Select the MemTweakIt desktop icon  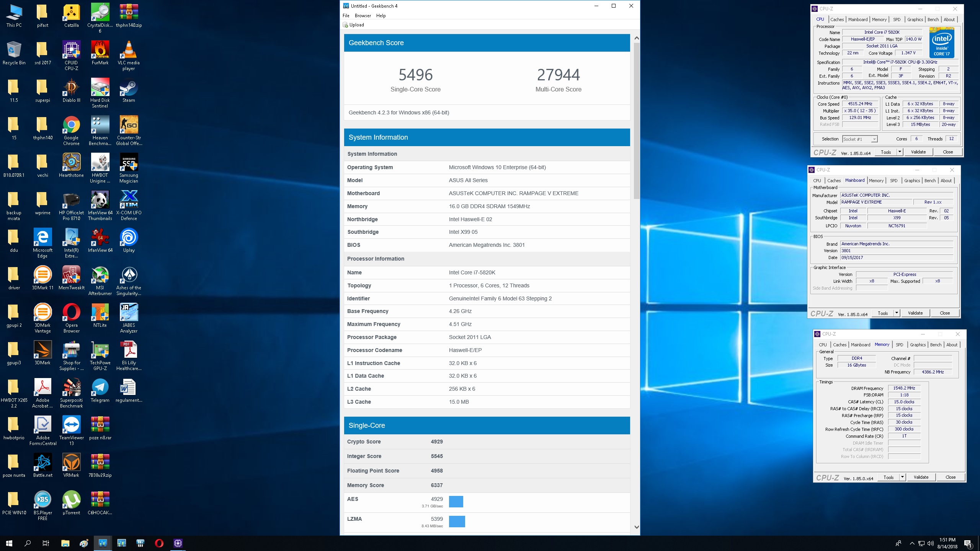(72, 279)
